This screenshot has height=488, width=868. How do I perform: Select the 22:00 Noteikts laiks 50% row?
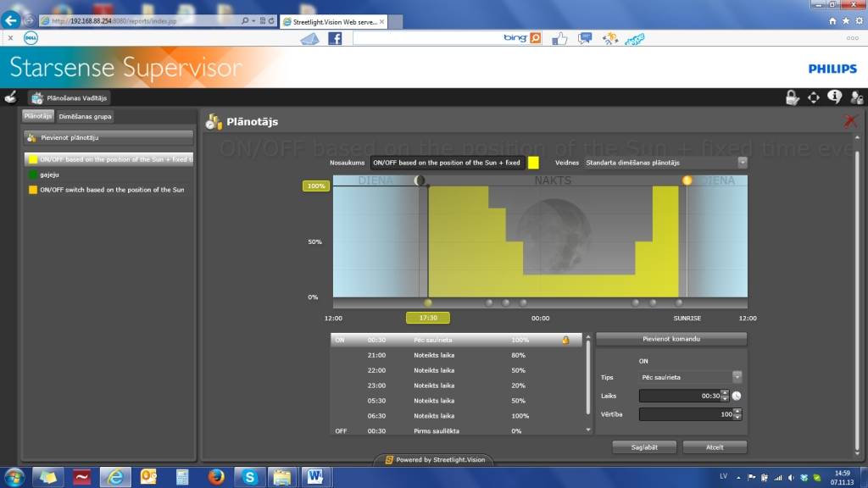(x=456, y=370)
